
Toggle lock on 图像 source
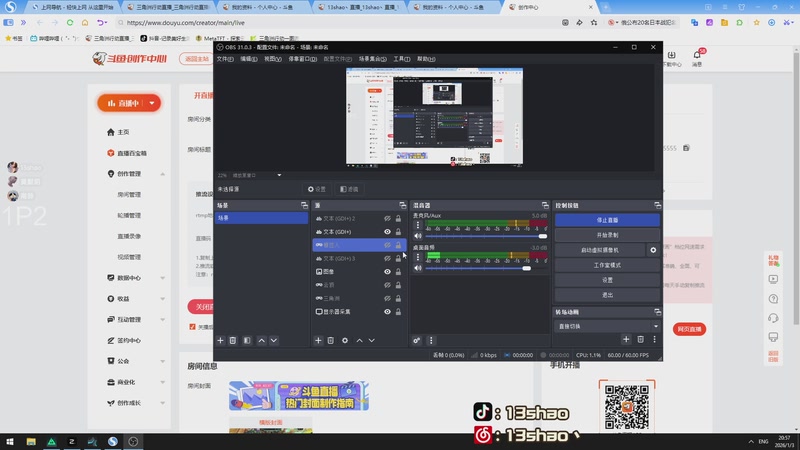pos(398,271)
